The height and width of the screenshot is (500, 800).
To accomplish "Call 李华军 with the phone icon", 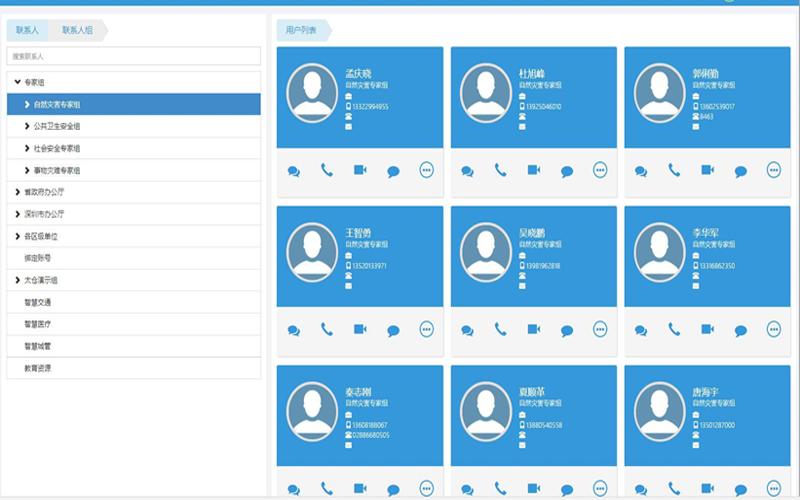I will pos(674,329).
